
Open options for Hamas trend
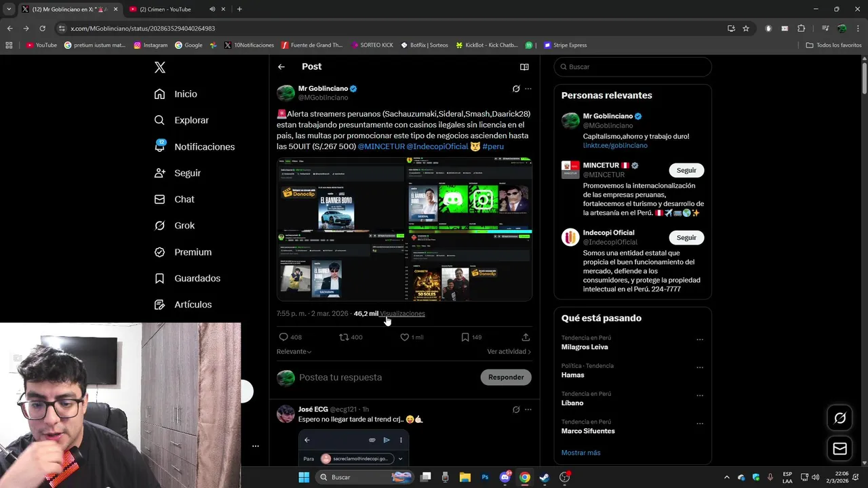point(700,368)
